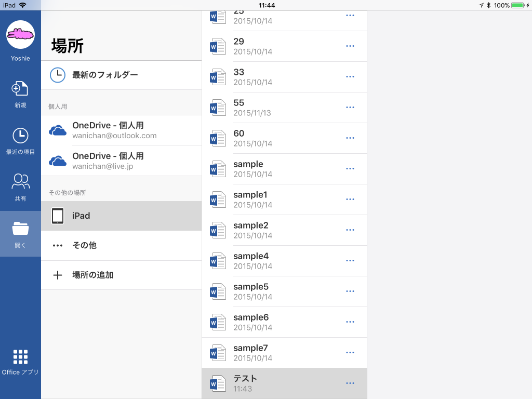This screenshot has height=399, width=532.
Task: Click the 11:44 clock in status bar
Action: pos(267,5)
